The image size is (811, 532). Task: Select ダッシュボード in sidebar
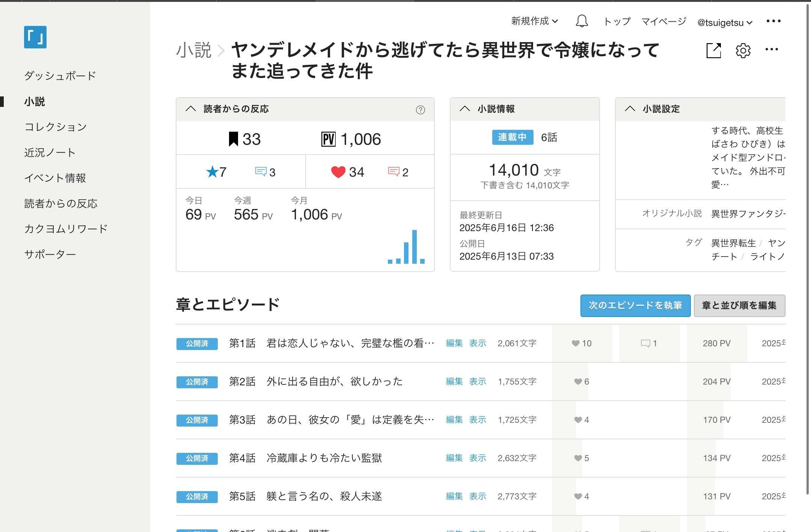coord(60,76)
